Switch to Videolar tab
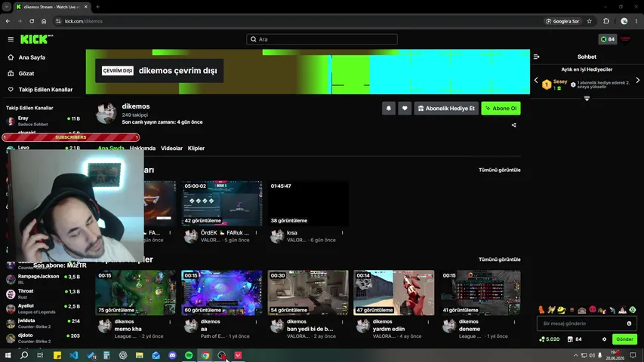The width and height of the screenshot is (644, 362). [171, 148]
